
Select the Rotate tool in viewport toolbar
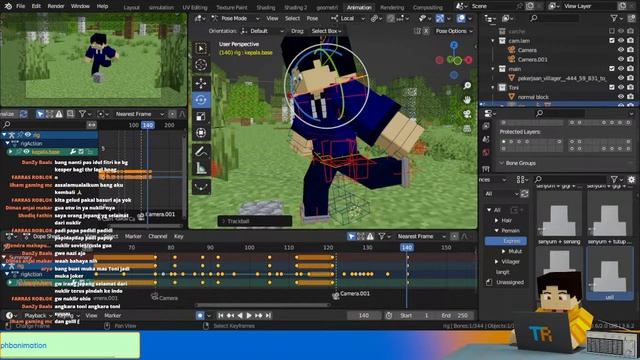click(x=201, y=100)
